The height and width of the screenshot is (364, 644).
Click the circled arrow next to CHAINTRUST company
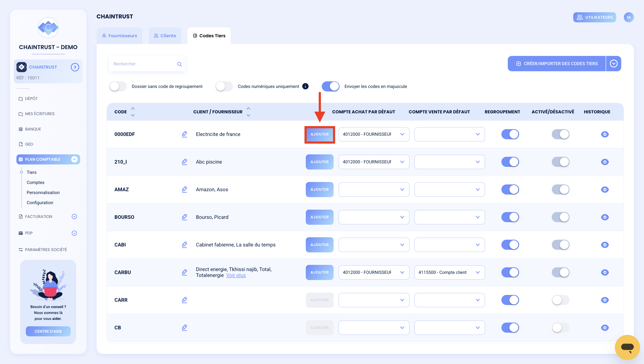[75, 67]
